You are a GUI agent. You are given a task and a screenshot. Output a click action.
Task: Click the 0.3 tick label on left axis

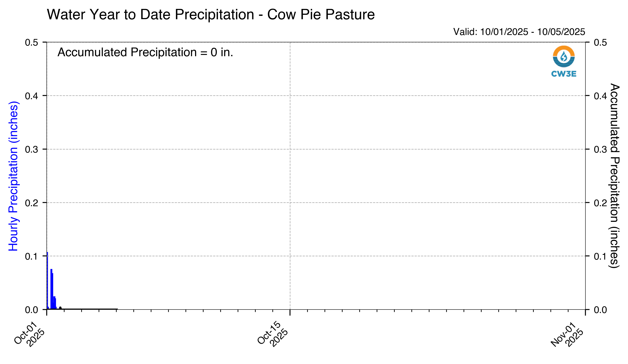31,149
